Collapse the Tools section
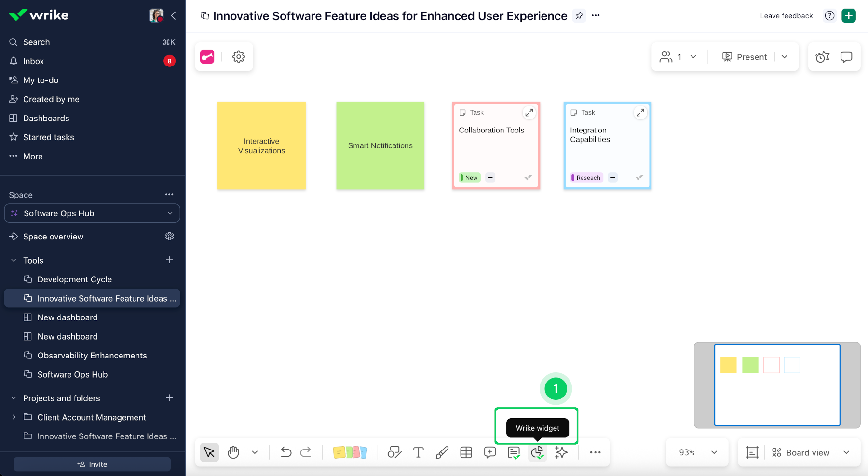The height and width of the screenshot is (476, 868). click(14, 260)
